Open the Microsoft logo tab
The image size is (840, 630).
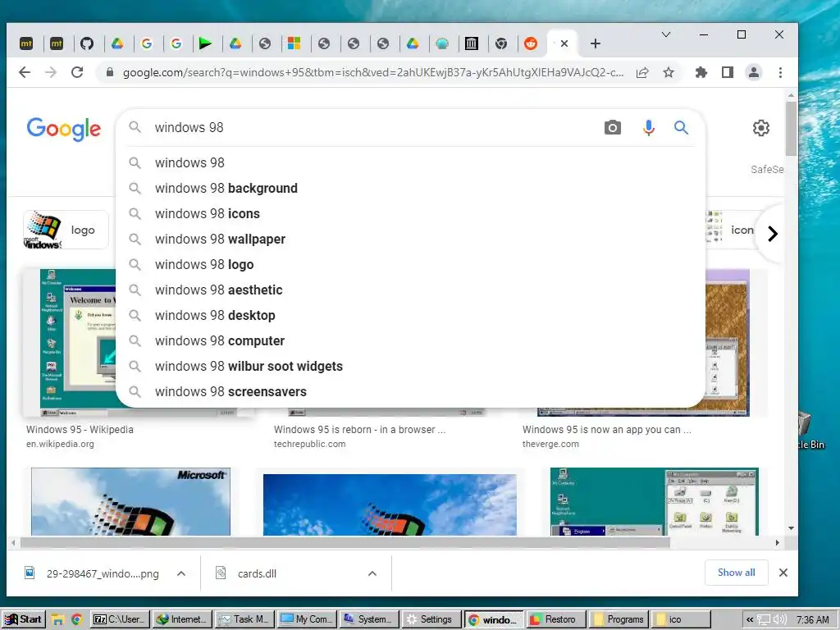(x=294, y=43)
